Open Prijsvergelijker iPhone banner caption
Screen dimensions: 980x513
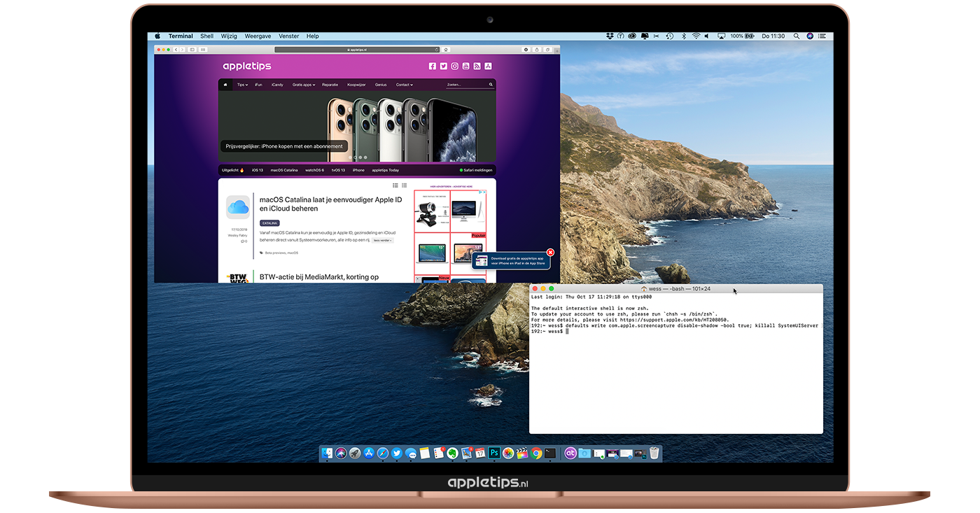click(284, 146)
